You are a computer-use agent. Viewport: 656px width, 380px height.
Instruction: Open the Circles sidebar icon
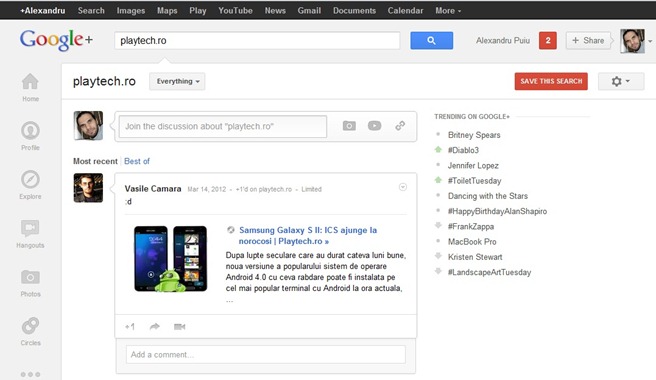pos(30,326)
